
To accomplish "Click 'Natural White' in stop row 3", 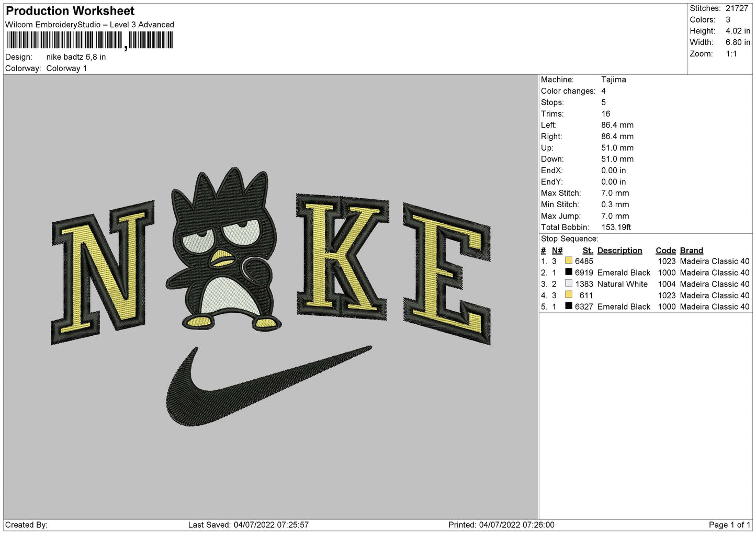I will pos(622,284).
